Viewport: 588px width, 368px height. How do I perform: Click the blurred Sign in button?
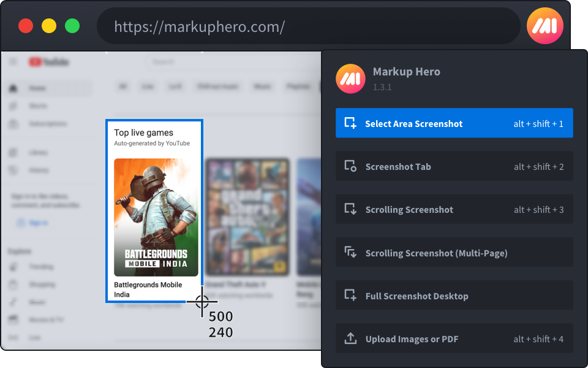(x=32, y=223)
